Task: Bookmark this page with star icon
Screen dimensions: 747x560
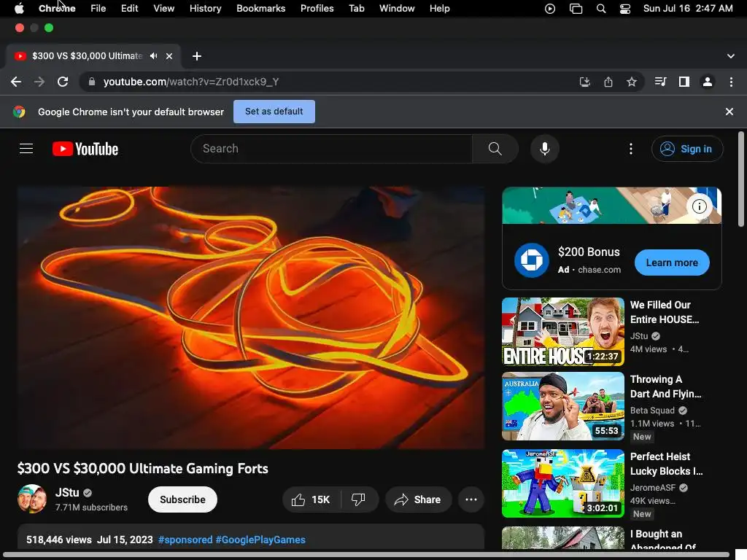Action: 632,82
